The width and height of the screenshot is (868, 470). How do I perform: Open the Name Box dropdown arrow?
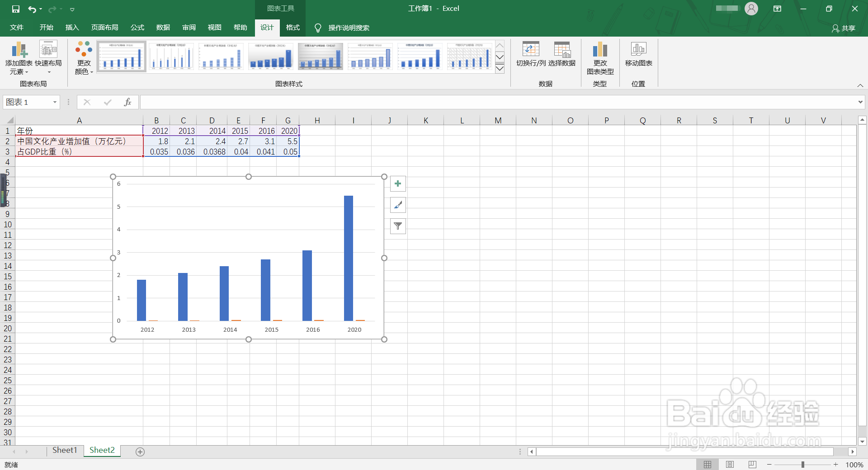55,102
